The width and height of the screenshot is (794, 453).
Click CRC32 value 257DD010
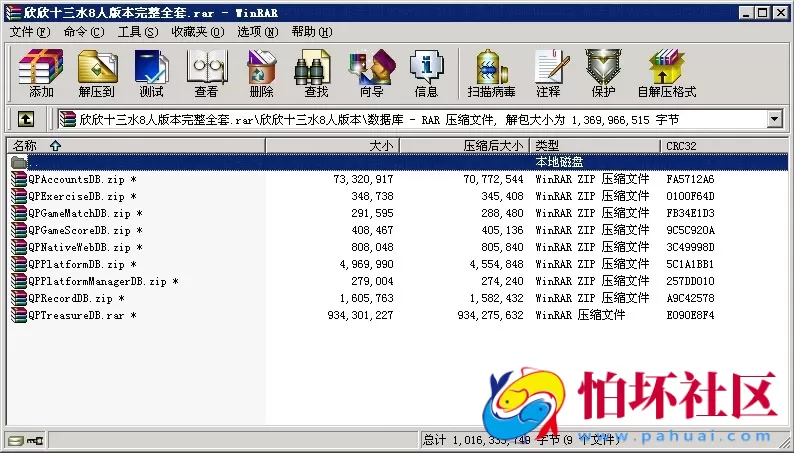coord(690,281)
